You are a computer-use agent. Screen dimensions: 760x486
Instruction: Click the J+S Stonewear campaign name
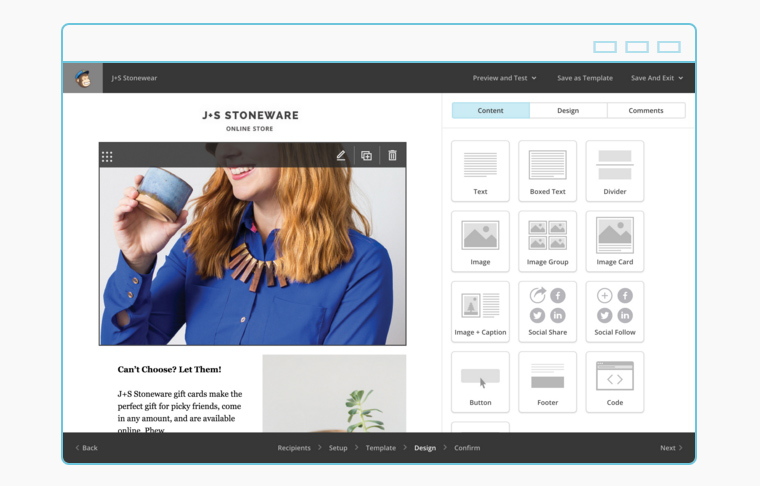coord(134,78)
